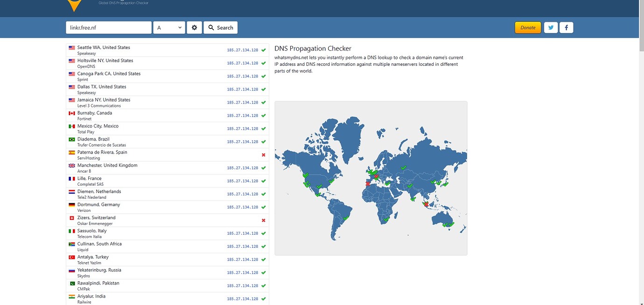Screen dimensions: 644x305
Task: Click the India flag beside Ariyalur
Action: 71,296
